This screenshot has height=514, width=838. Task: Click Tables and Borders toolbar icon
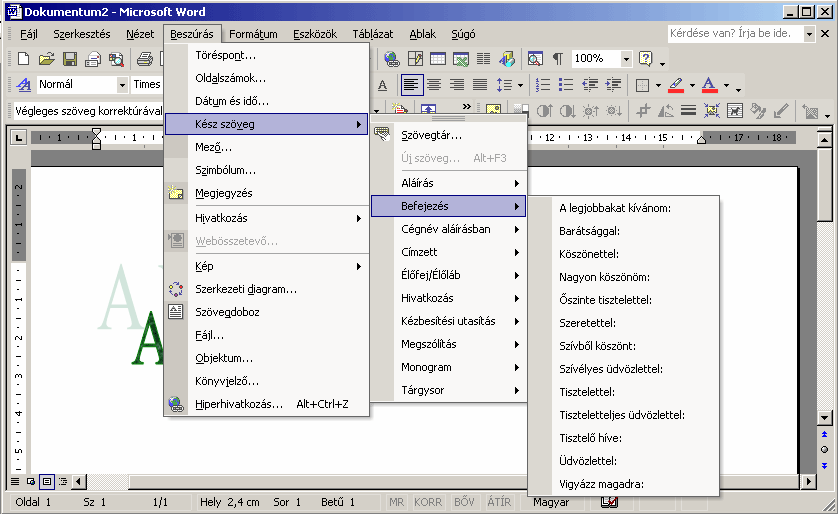point(415,59)
